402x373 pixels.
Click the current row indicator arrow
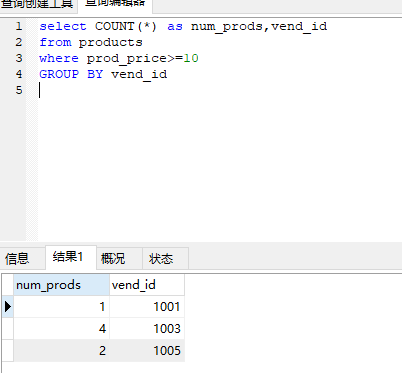click(x=8, y=307)
